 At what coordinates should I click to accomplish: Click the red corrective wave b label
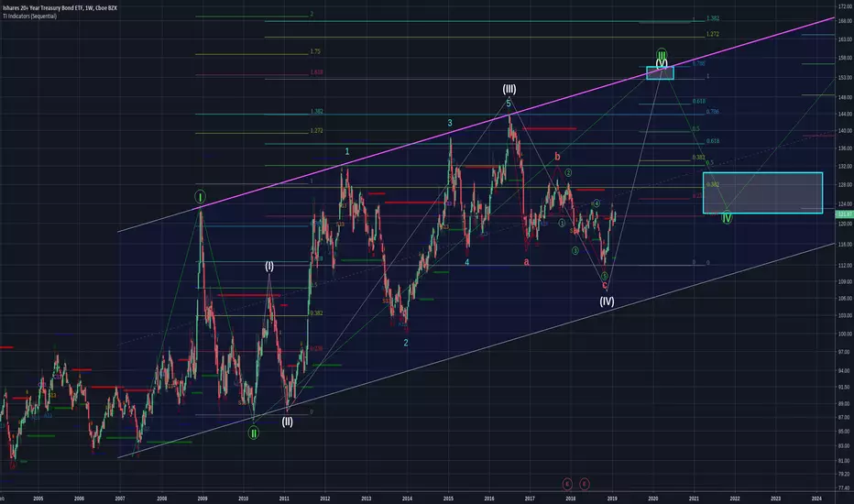coord(557,157)
